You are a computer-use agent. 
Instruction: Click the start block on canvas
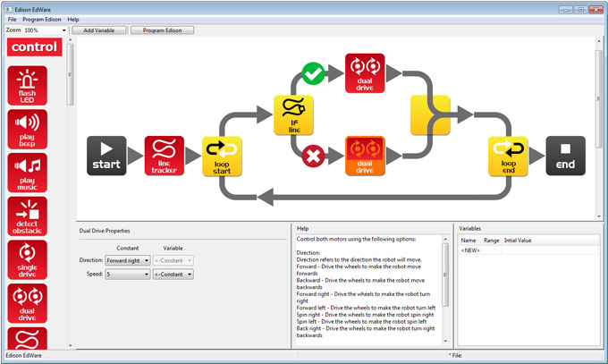pyautogui.click(x=106, y=156)
